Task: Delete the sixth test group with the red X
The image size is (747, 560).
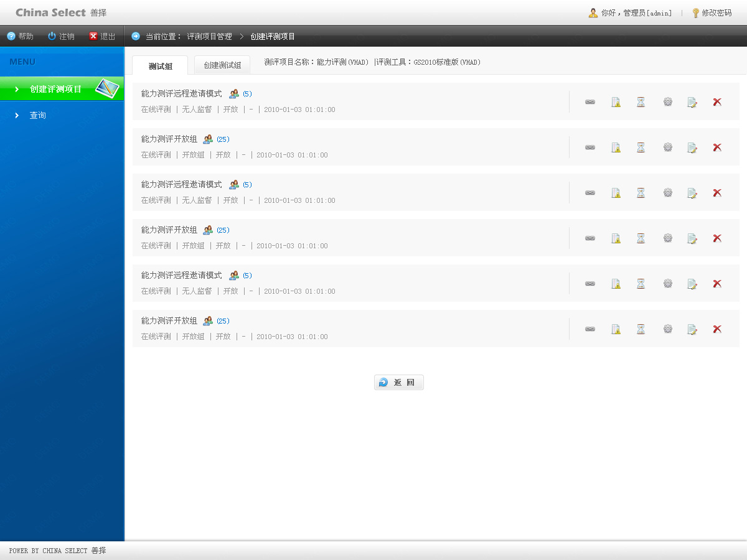Action: pyautogui.click(x=717, y=329)
